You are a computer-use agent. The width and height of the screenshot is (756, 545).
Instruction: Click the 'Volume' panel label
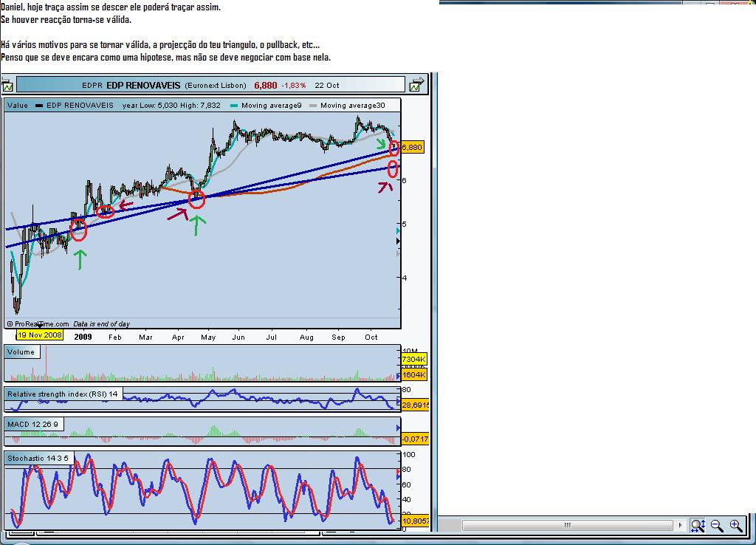tap(21, 352)
